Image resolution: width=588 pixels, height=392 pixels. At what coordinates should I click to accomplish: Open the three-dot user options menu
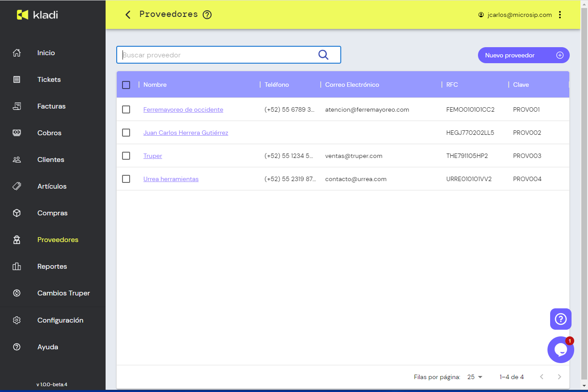click(560, 15)
